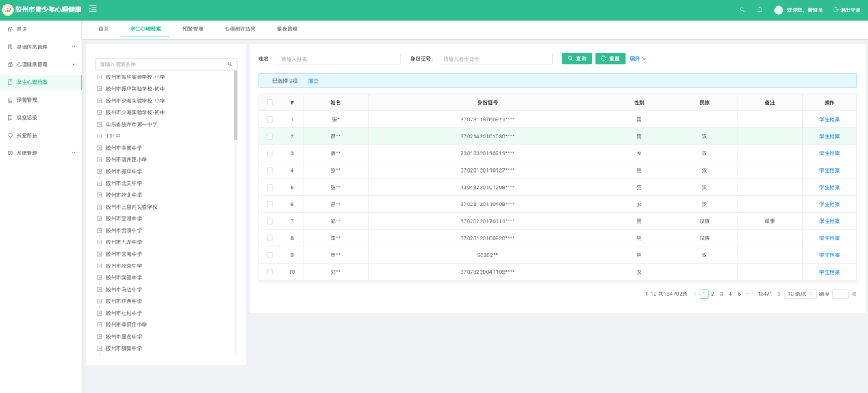Toggle the select-all checkbox in table header
Image resolution: width=868 pixels, height=393 pixels.
pos(270,103)
